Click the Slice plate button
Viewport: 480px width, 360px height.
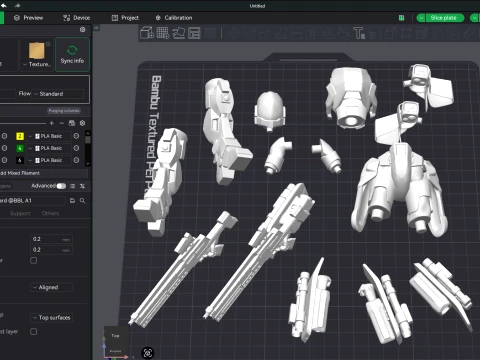pyautogui.click(x=444, y=18)
